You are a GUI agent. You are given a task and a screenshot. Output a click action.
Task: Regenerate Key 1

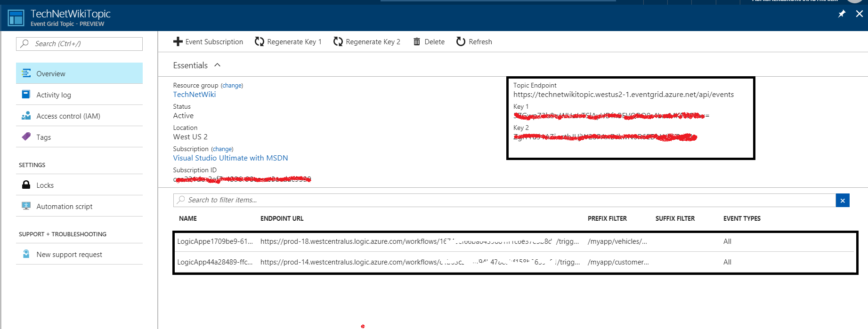coord(288,42)
